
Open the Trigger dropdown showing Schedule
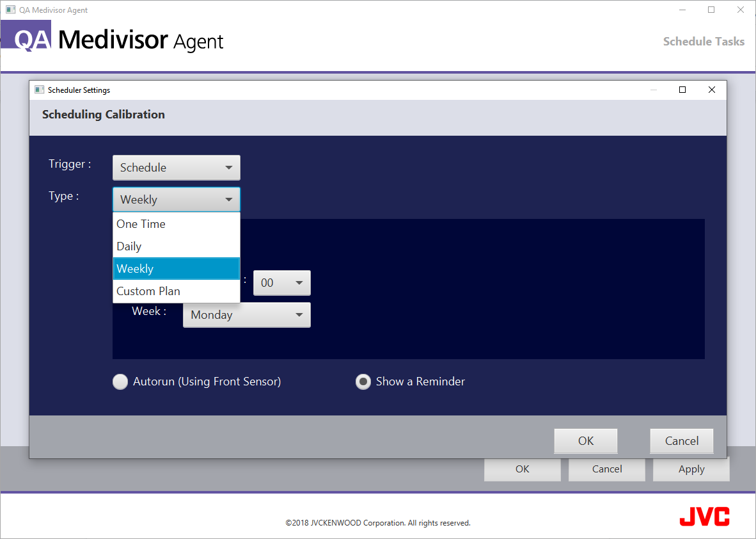[x=177, y=168]
